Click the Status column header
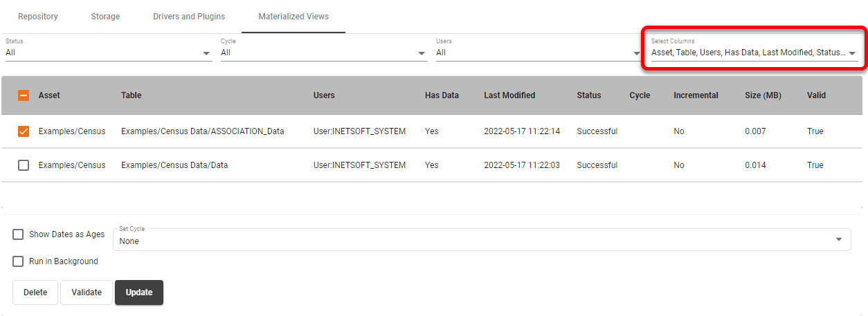The image size is (868, 316). click(x=589, y=95)
